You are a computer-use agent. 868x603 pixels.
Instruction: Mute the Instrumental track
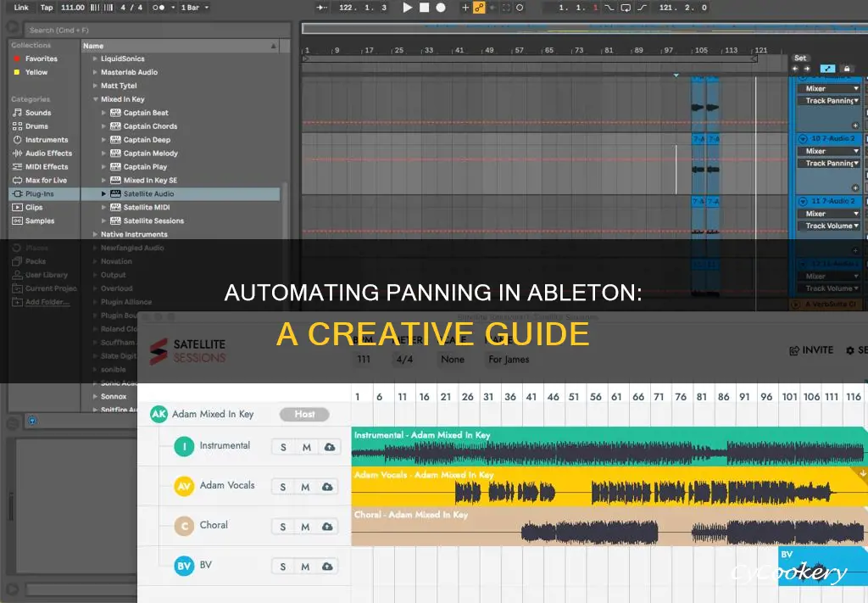point(306,447)
